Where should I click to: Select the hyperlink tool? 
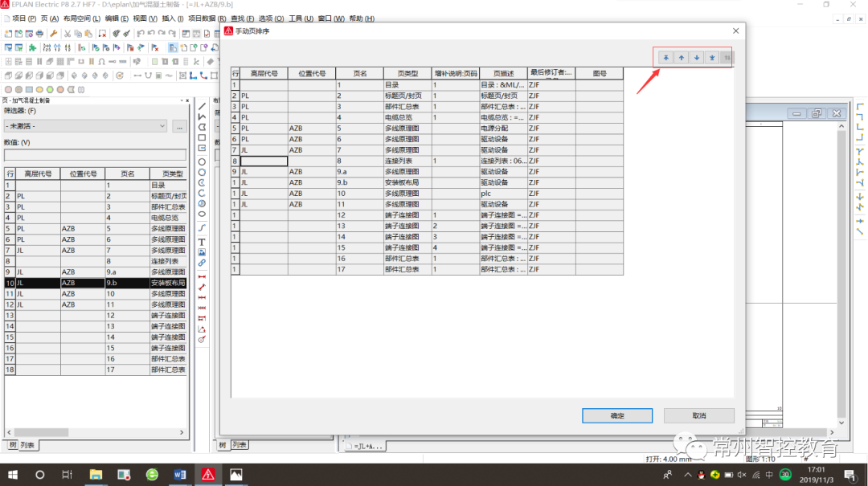pyautogui.click(x=202, y=263)
